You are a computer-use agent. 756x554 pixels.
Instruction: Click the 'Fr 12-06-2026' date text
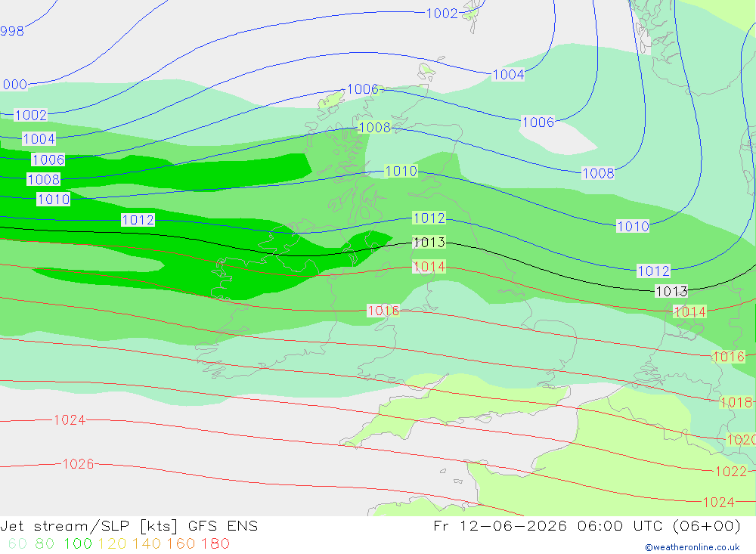pos(500,525)
